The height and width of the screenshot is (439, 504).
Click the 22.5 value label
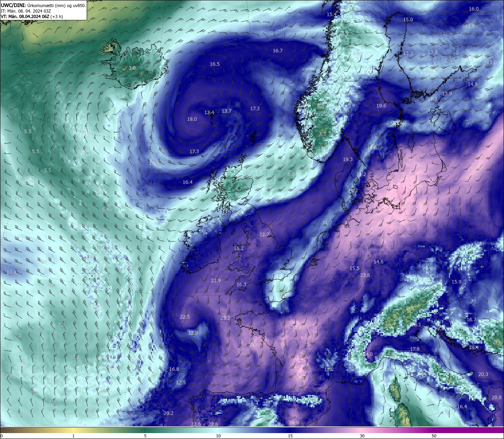(185, 317)
